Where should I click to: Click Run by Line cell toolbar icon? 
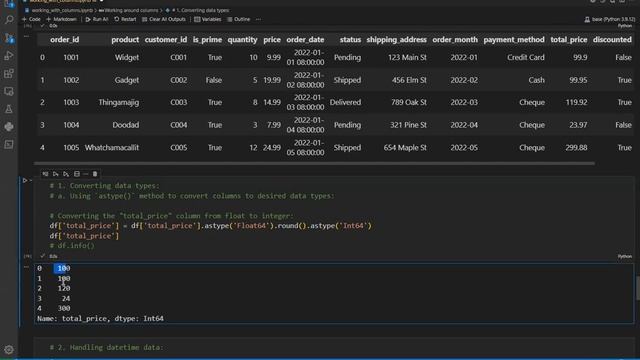[x=45, y=174]
